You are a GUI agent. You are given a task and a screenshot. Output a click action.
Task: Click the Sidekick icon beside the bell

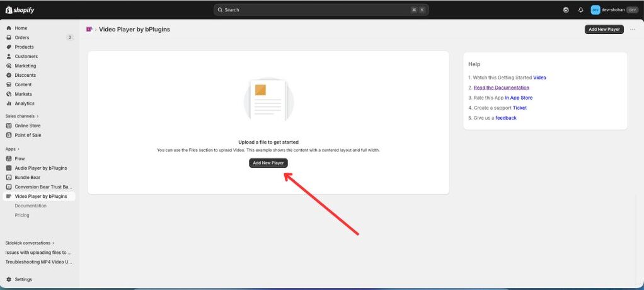click(566, 10)
